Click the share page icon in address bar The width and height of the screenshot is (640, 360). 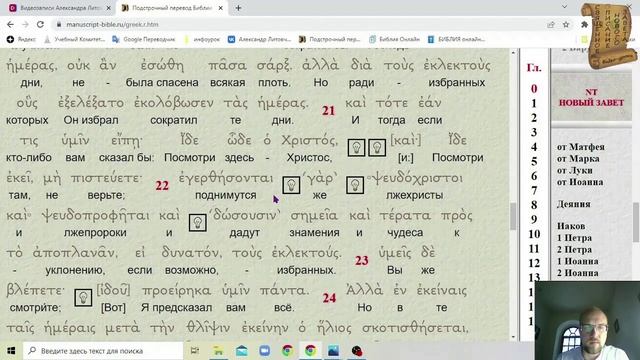point(551,24)
